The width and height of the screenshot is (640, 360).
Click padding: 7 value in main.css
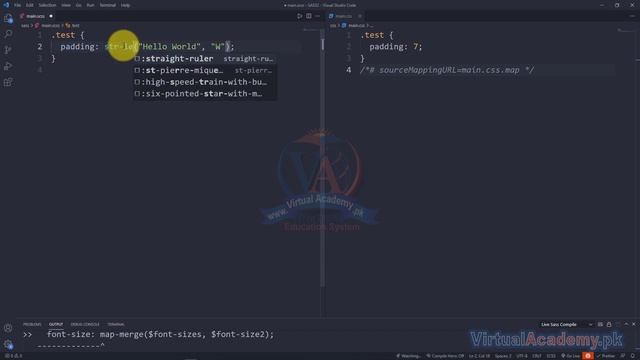click(415, 47)
